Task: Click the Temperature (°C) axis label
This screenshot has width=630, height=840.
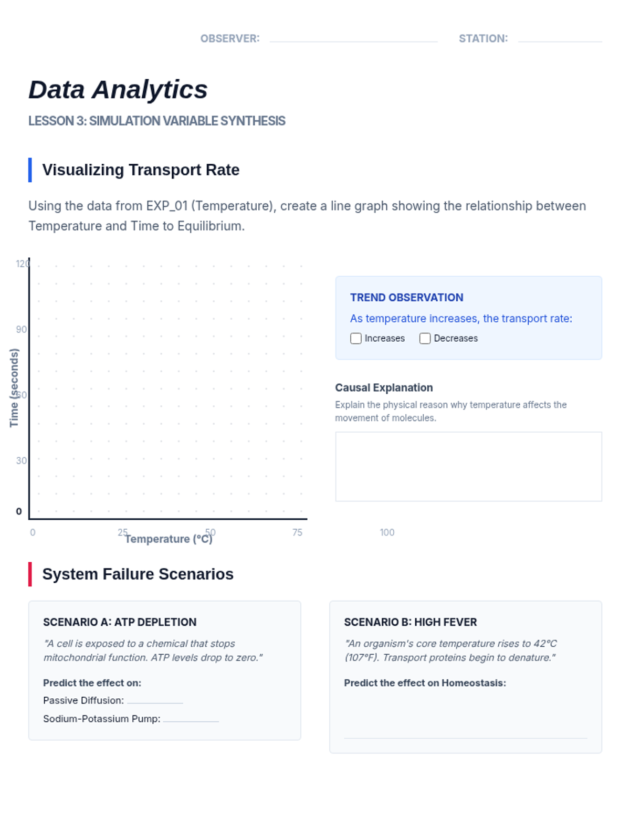Action: (169, 539)
